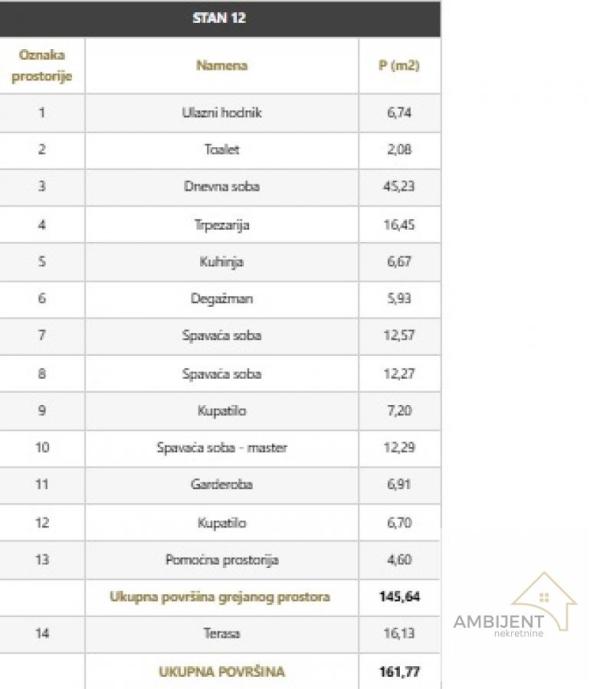This screenshot has width=600, height=689.
Task: Click the P (m2) column header
Action: [399, 66]
